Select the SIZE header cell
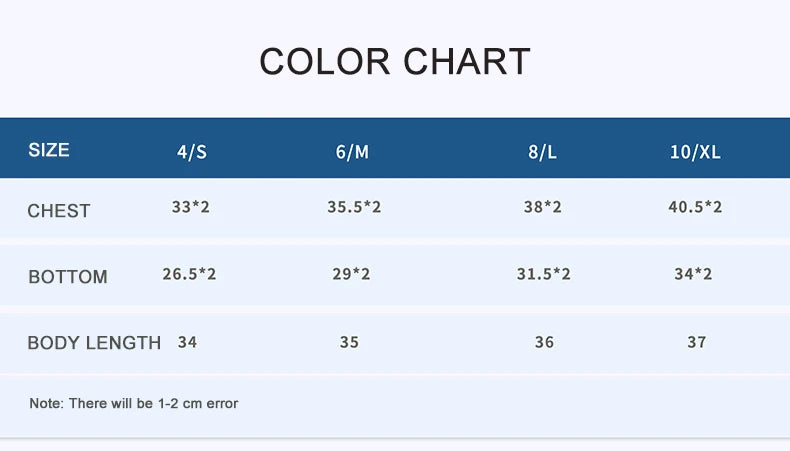790x451 pixels. (x=49, y=150)
